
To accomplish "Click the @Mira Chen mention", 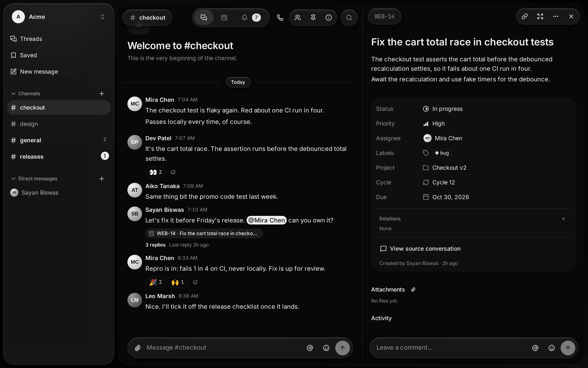I will pos(267,220).
